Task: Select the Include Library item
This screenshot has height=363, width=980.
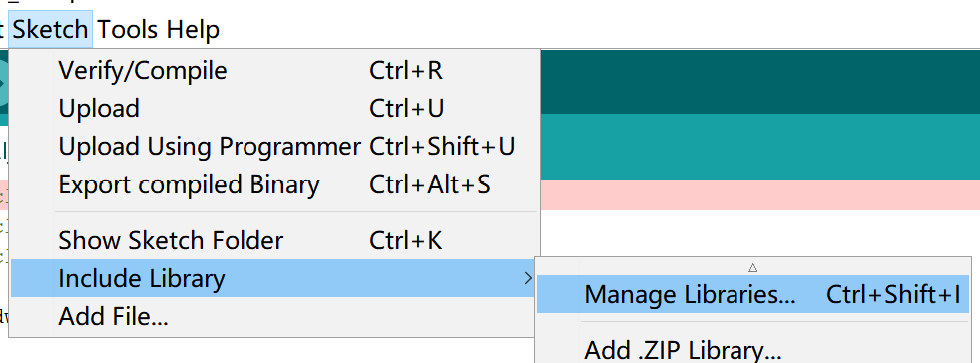Action: pyautogui.click(x=274, y=278)
